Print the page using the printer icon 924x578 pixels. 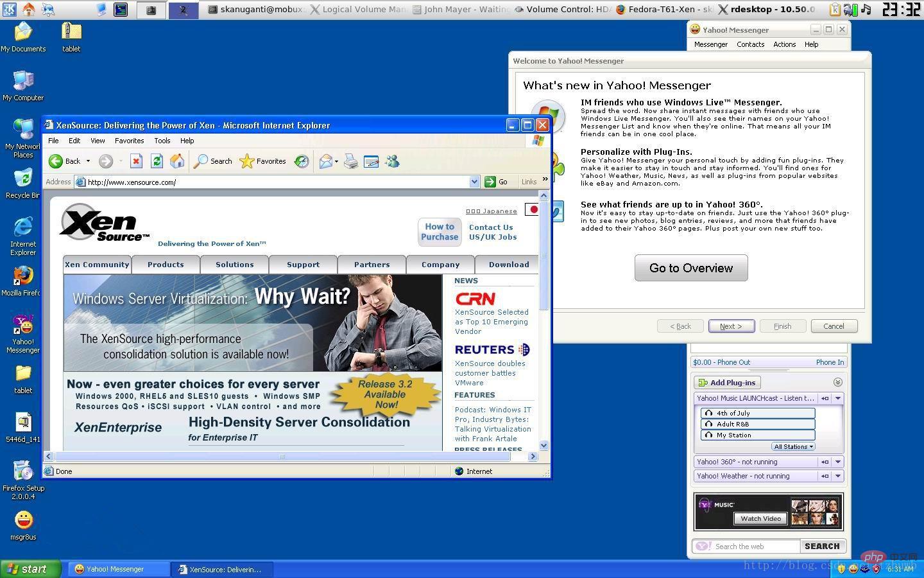pos(350,161)
